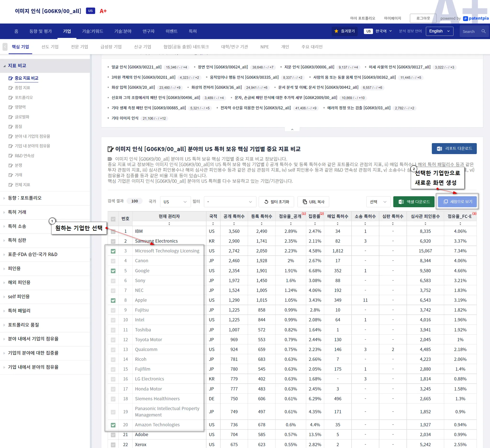The width and height of the screenshot is (490, 448).
Task: Click the left arrow icon beside 핵심 기업
Action: [5, 47]
